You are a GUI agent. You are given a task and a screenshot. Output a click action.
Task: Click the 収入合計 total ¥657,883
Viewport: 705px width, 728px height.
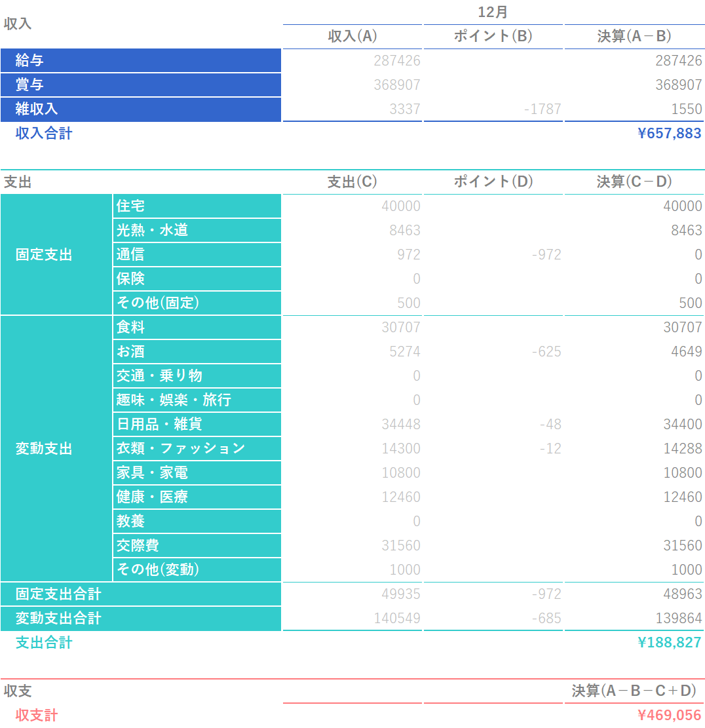click(x=668, y=134)
